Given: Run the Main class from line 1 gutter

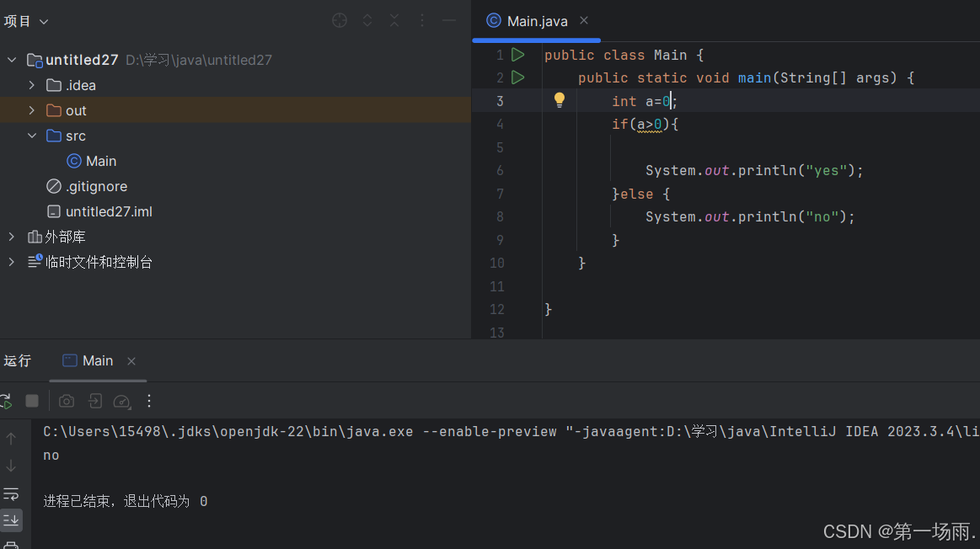Looking at the screenshot, I should [517, 55].
